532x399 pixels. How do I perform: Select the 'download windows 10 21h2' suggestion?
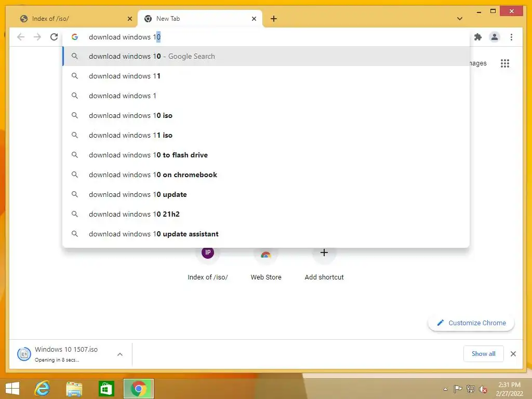267,214
